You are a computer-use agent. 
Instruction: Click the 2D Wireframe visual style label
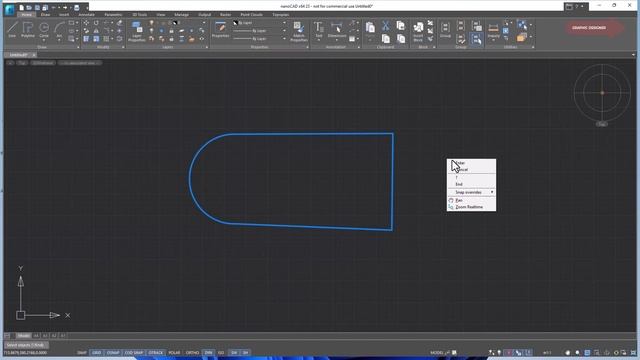[x=43, y=63]
